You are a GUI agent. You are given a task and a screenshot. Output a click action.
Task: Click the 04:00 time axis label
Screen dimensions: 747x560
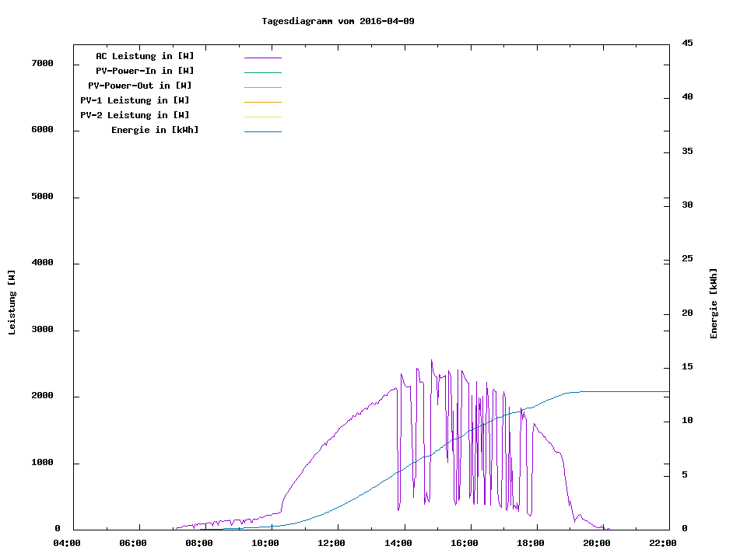67,544
